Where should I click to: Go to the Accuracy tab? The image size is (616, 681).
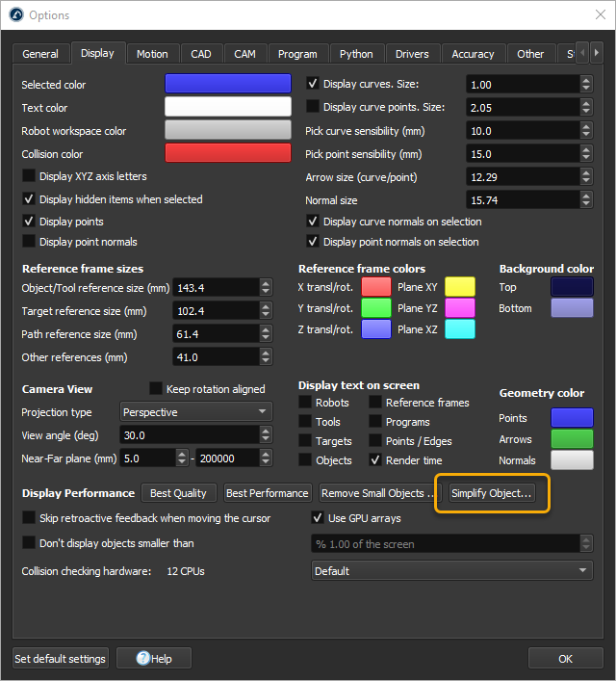coord(473,54)
